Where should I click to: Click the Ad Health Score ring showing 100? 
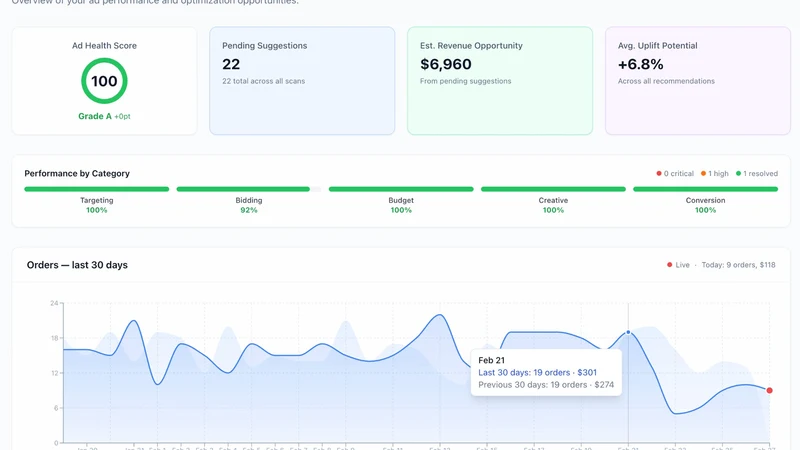[104, 81]
